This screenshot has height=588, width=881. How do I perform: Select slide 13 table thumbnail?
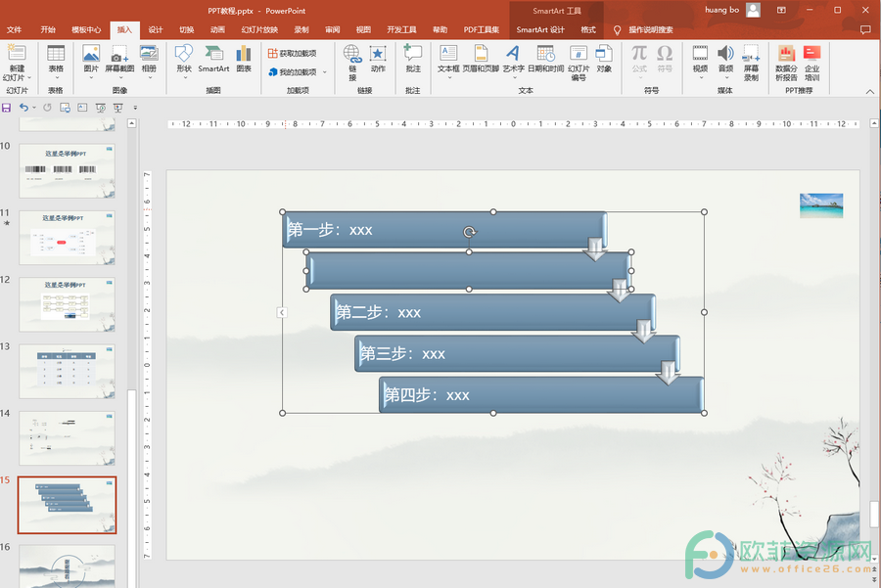(x=67, y=371)
